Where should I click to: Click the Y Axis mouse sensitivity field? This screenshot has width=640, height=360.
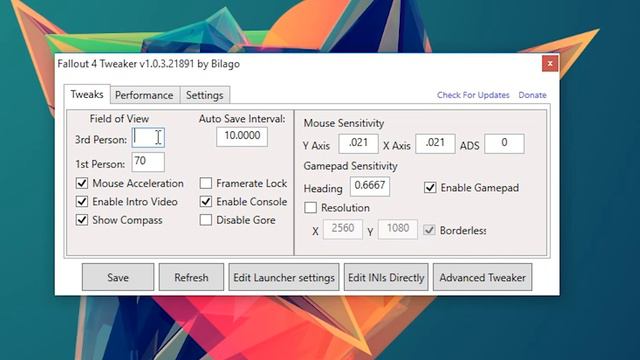click(x=358, y=144)
